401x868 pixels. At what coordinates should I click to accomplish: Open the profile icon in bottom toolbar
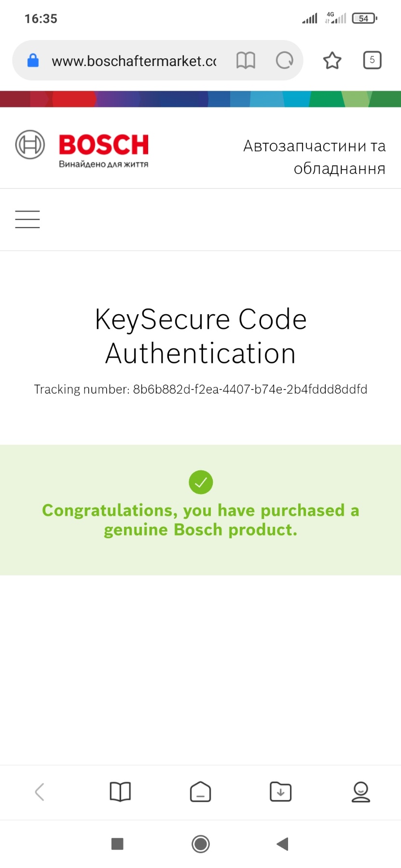pyautogui.click(x=360, y=792)
